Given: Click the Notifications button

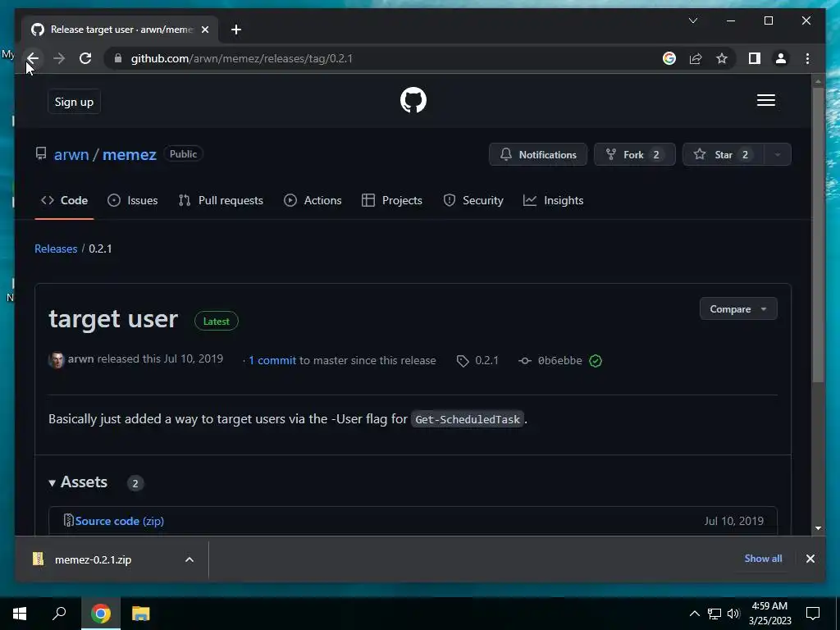Looking at the screenshot, I should pos(538,154).
